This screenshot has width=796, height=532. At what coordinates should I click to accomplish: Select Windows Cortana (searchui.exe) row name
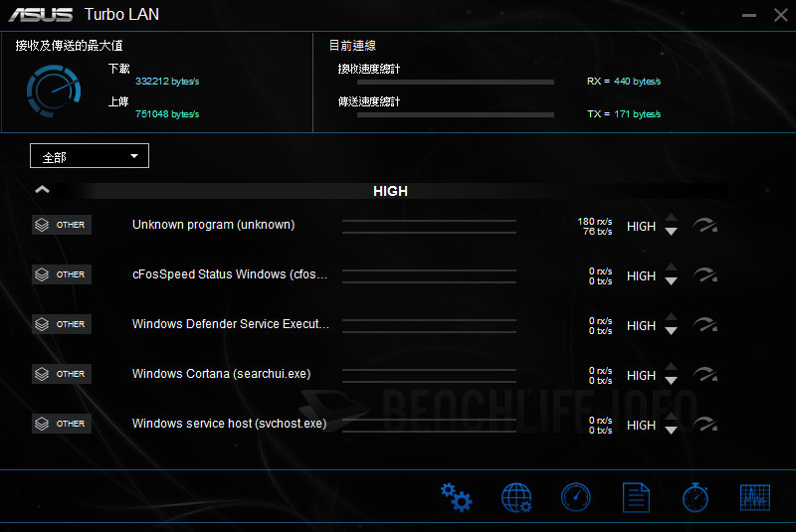221,374
